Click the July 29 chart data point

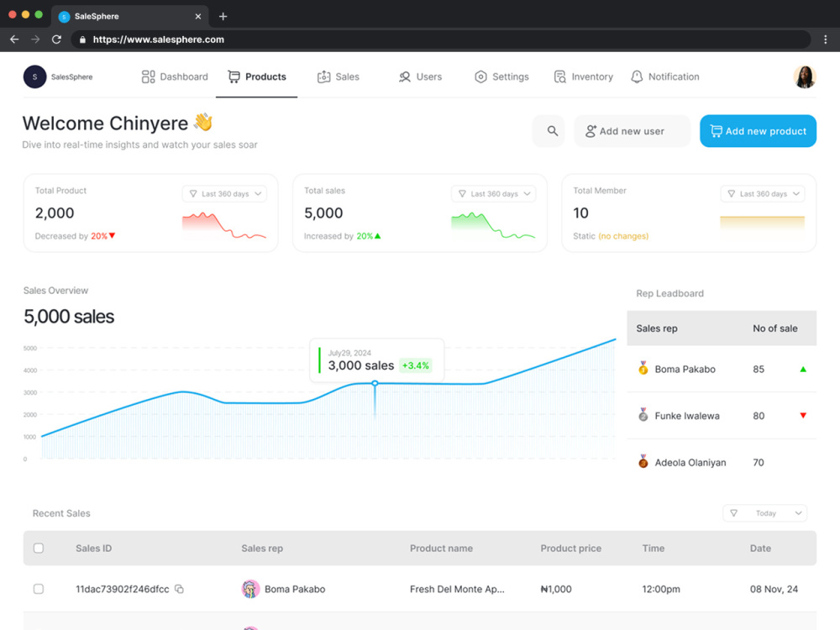point(375,383)
